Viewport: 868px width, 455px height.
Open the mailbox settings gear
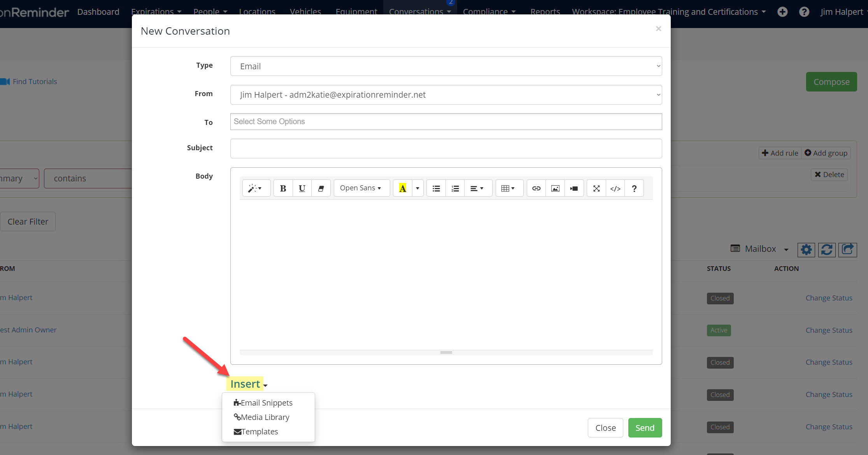806,250
